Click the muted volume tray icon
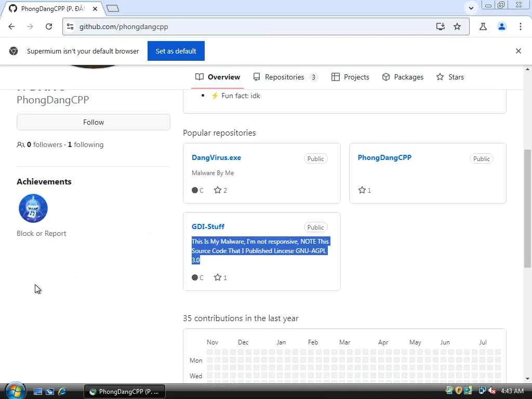Image resolution: width=532 pixels, height=399 pixels. (493, 391)
